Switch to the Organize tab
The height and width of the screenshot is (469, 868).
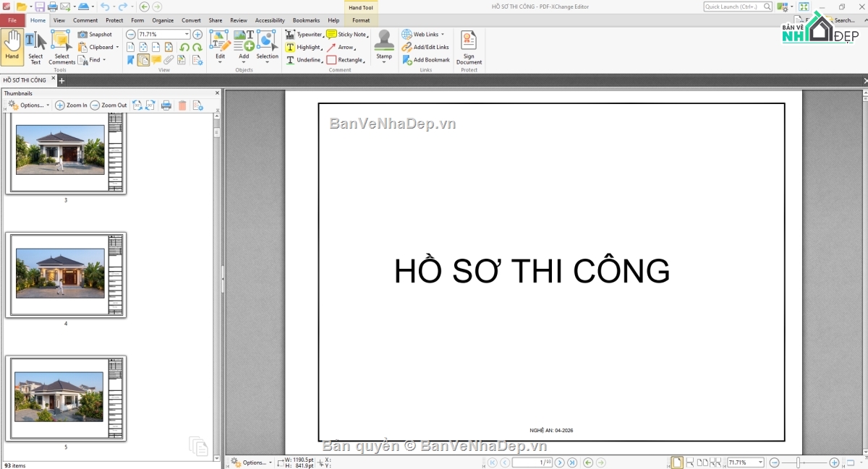[x=163, y=20]
